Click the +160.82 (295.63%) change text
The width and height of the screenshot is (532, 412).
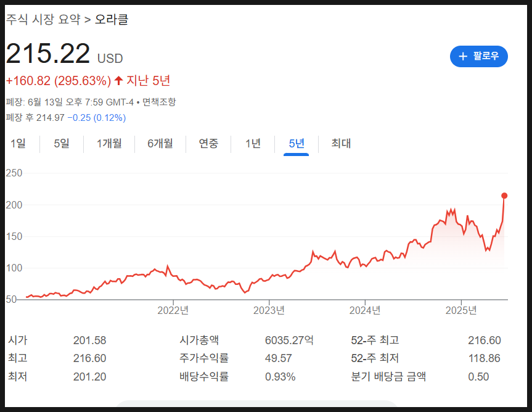click(59, 81)
